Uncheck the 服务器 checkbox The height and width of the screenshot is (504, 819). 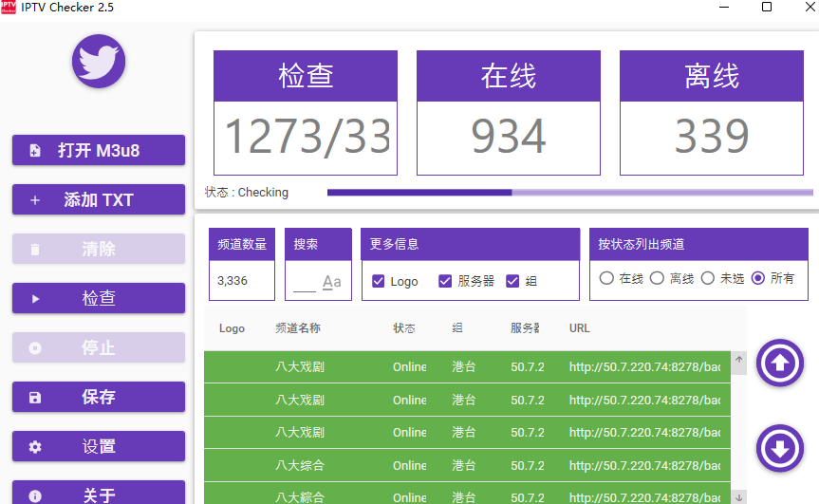click(x=445, y=281)
